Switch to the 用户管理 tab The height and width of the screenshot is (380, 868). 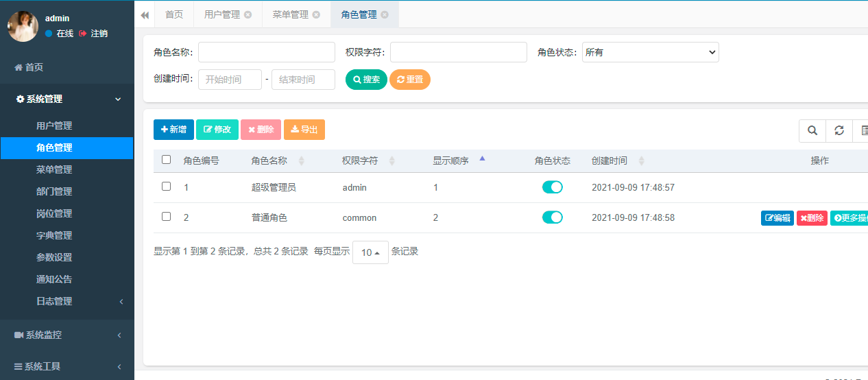(222, 14)
